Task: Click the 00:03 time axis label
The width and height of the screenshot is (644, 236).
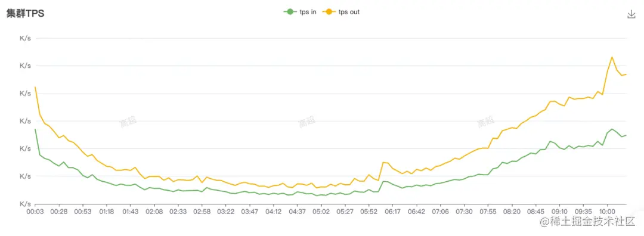Action: 35,212
